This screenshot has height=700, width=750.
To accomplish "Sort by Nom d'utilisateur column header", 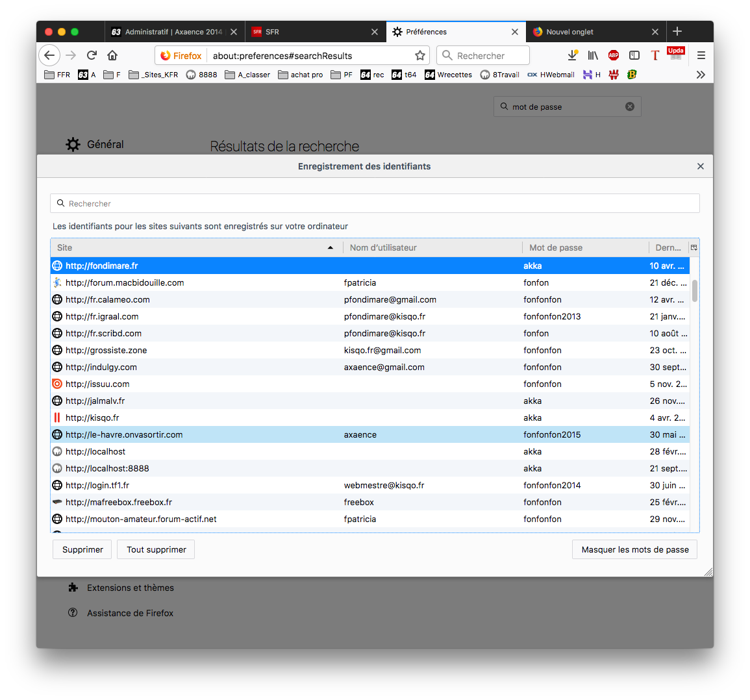I will click(432, 247).
